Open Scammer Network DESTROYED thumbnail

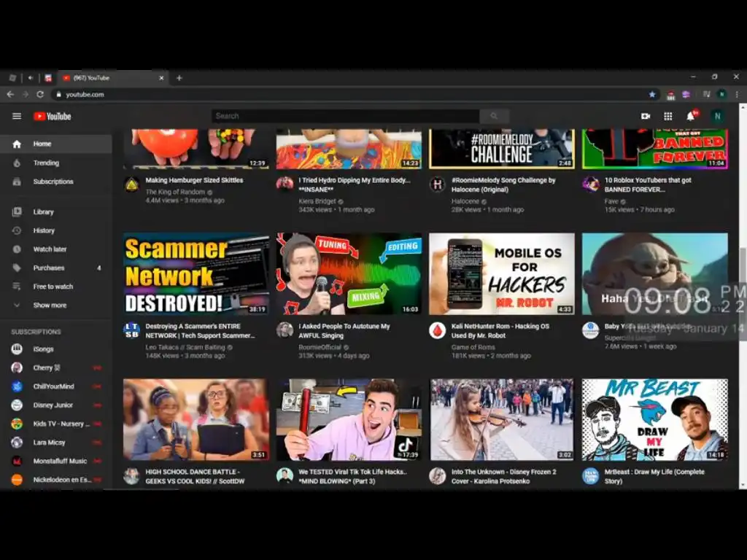(196, 274)
